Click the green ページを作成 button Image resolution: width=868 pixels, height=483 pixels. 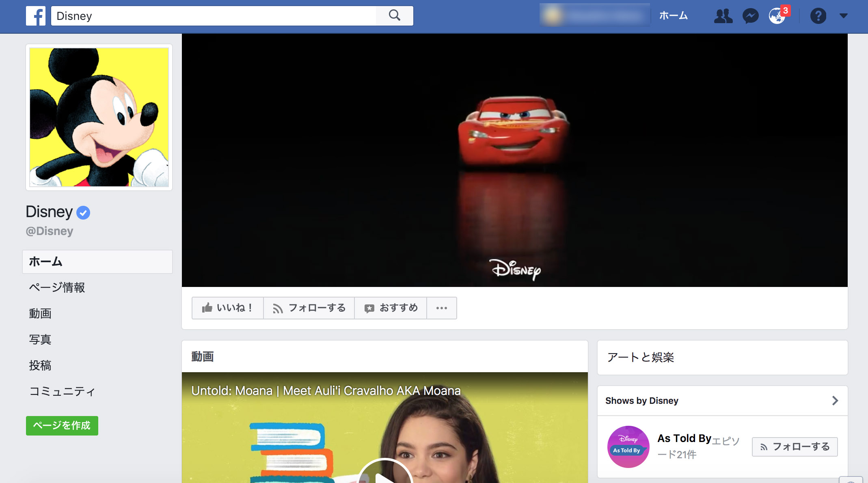62,426
